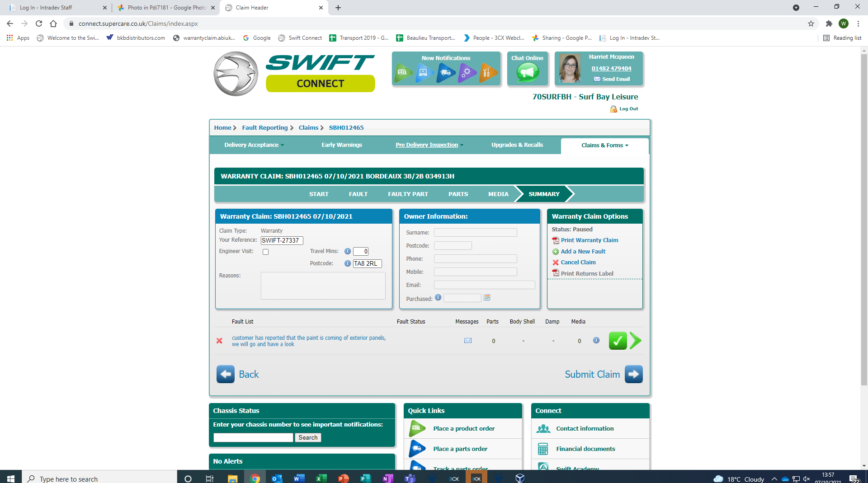Click the Travel Mins input box
The image size is (868, 483).
[361, 252]
